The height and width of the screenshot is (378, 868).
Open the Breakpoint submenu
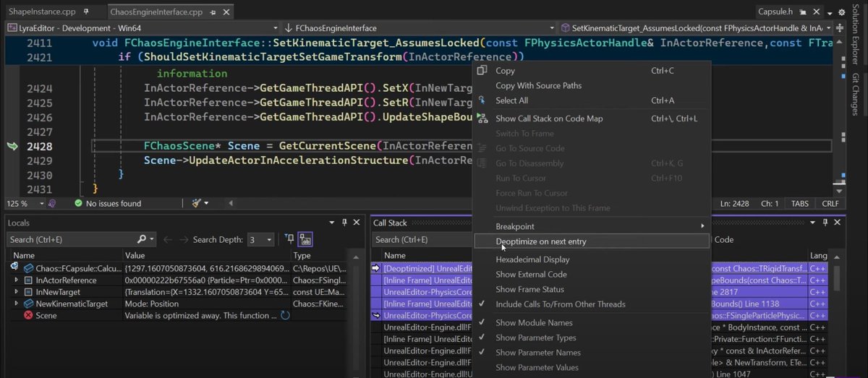592,226
